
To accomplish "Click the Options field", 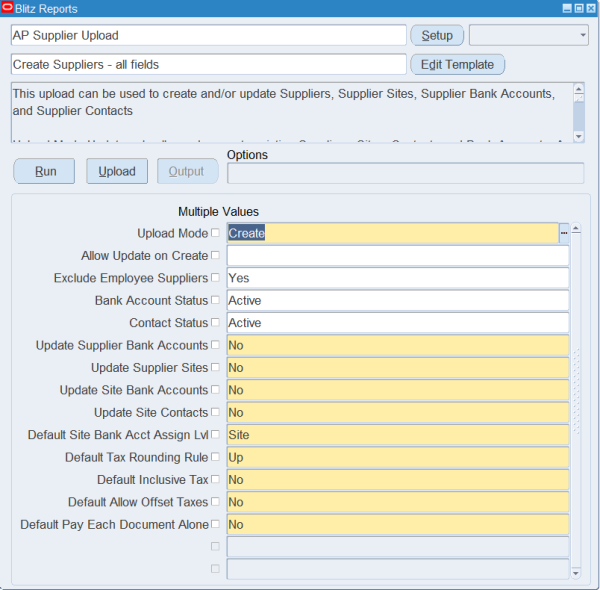I will (406, 173).
